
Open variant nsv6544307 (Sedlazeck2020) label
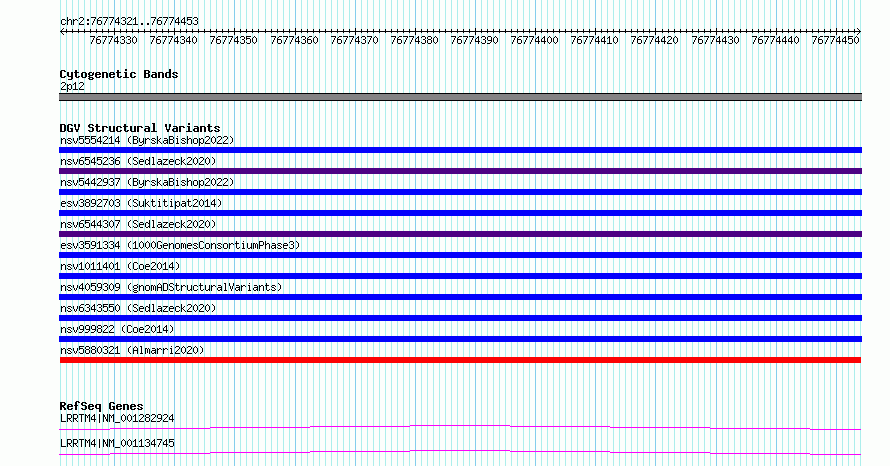click(138, 224)
